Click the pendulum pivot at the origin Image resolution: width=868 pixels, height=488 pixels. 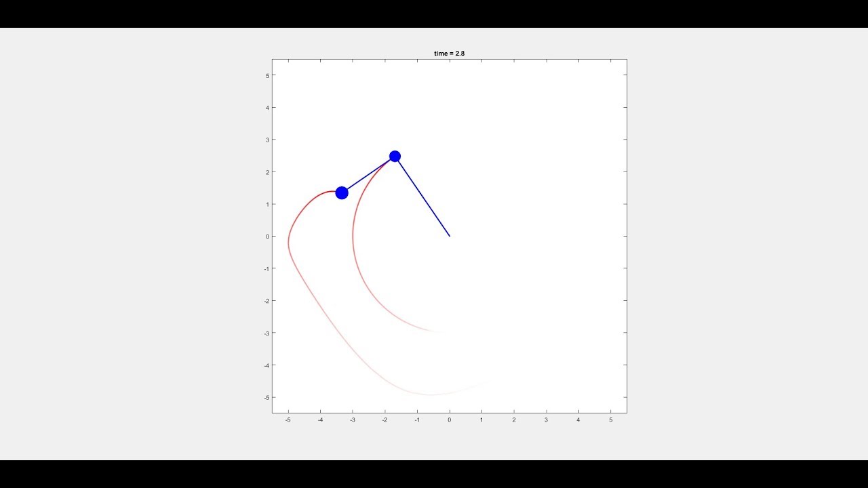tap(449, 236)
